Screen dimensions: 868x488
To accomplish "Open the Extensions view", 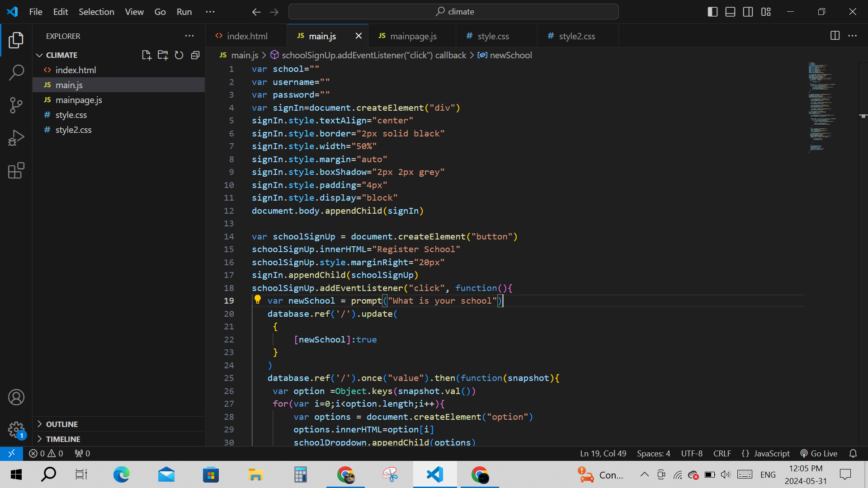I will (16, 170).
